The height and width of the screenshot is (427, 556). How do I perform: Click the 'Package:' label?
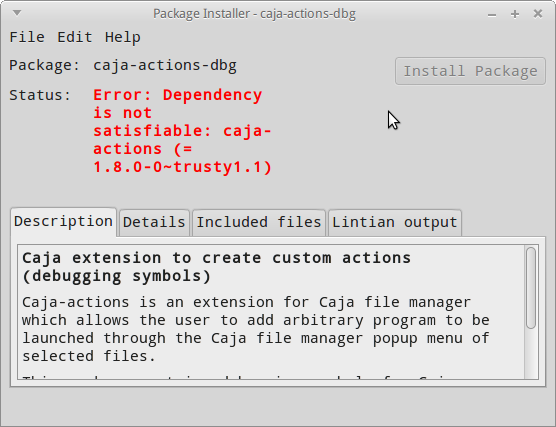[x=45, y=66]
